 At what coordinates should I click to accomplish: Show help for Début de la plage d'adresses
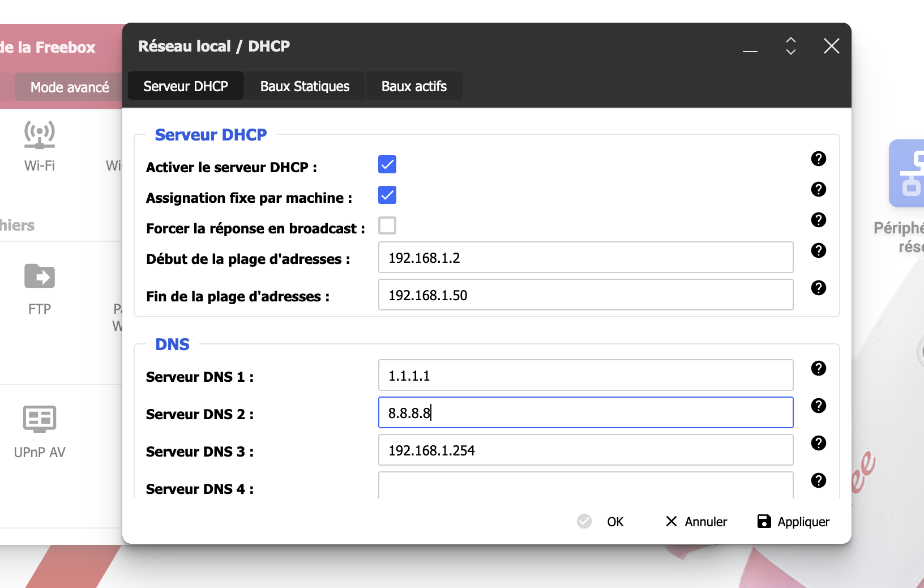coord(818,250)
